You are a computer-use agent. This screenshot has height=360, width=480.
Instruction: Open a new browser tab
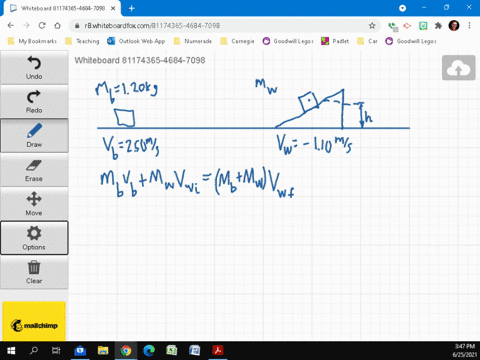(132, 8)
